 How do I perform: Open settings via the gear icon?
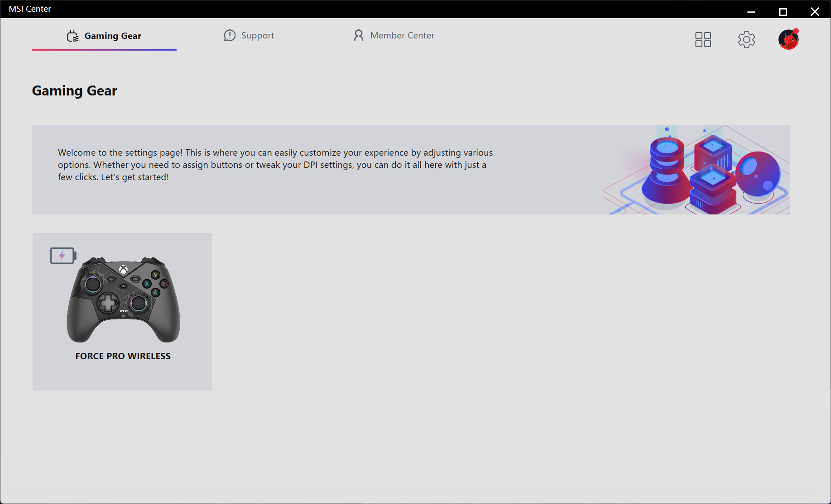click(x=746, y=39)
